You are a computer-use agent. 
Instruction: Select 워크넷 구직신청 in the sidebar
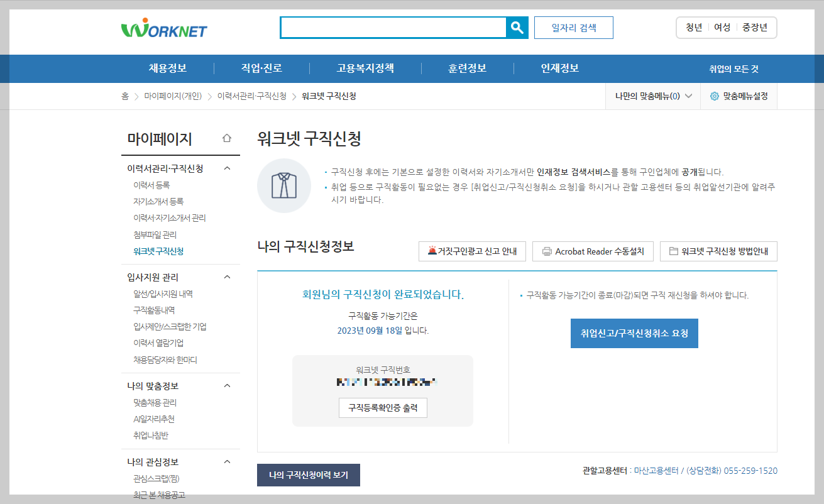tap(158, 251)
